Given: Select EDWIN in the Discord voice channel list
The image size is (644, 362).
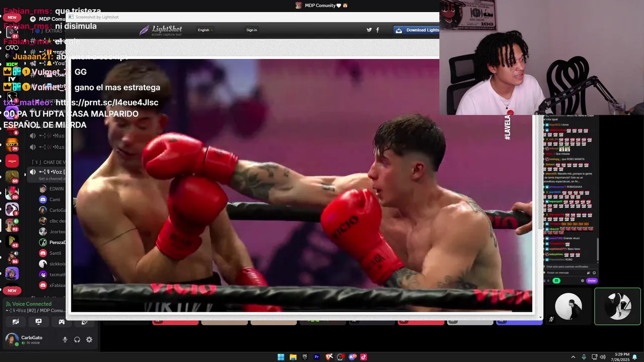Looking at the screenshot, I should tap(52, 189).
